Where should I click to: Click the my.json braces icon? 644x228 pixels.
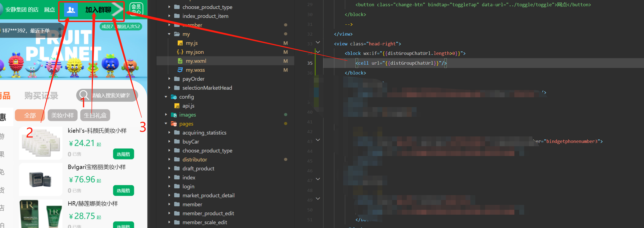click(180, 52)
